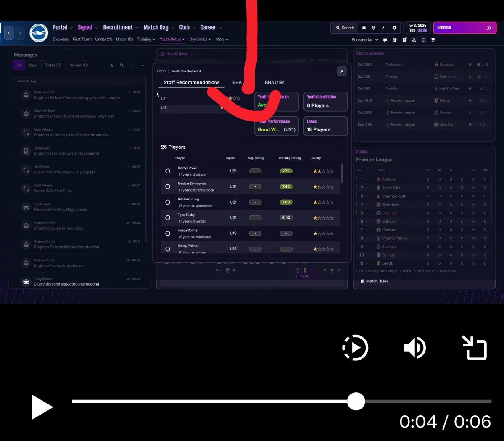The width and height of the screenshot is (504, 441).
Task: Click the circular transfers bookmark icon
Action: 424,40
